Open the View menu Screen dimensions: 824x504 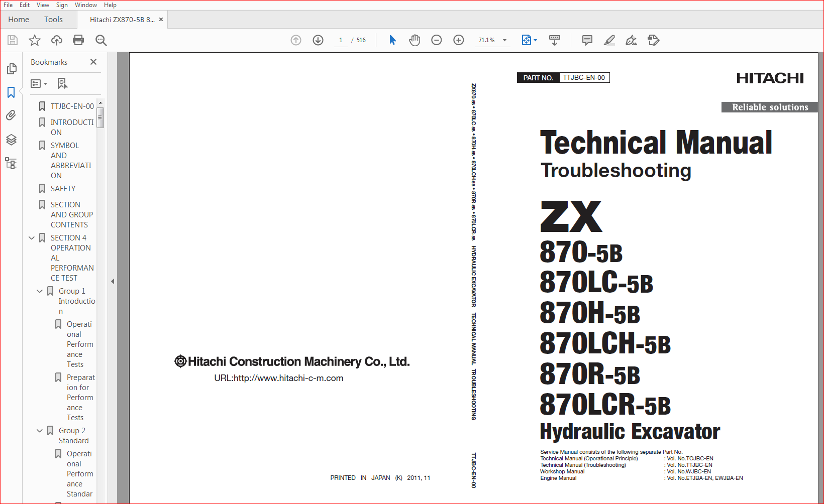pyautogui.click(x=43, y=5)
